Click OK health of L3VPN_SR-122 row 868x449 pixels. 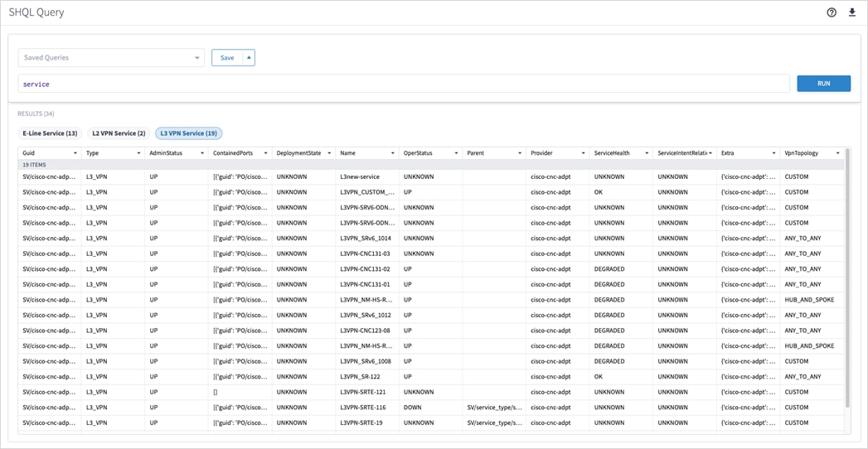tap(599, 377)
